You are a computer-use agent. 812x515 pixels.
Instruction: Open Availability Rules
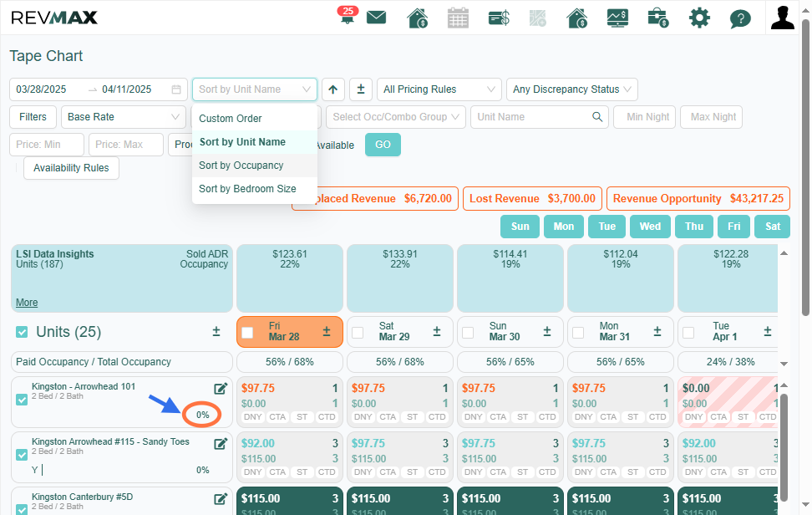[72, 168]
